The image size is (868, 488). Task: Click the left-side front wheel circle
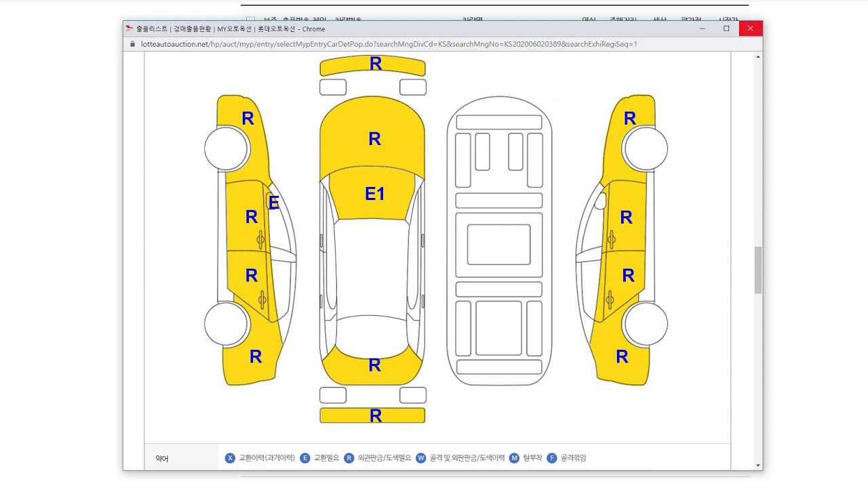point(226,148)
